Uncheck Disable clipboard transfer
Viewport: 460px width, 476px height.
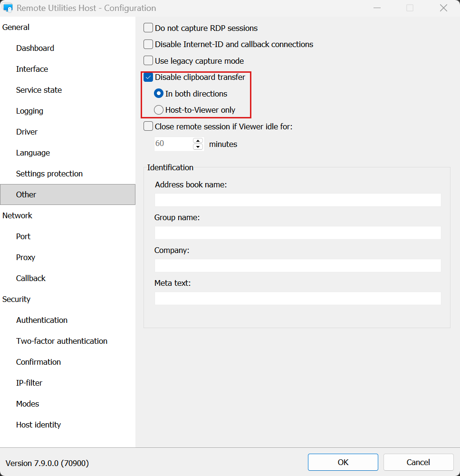[x=148, y=77]
